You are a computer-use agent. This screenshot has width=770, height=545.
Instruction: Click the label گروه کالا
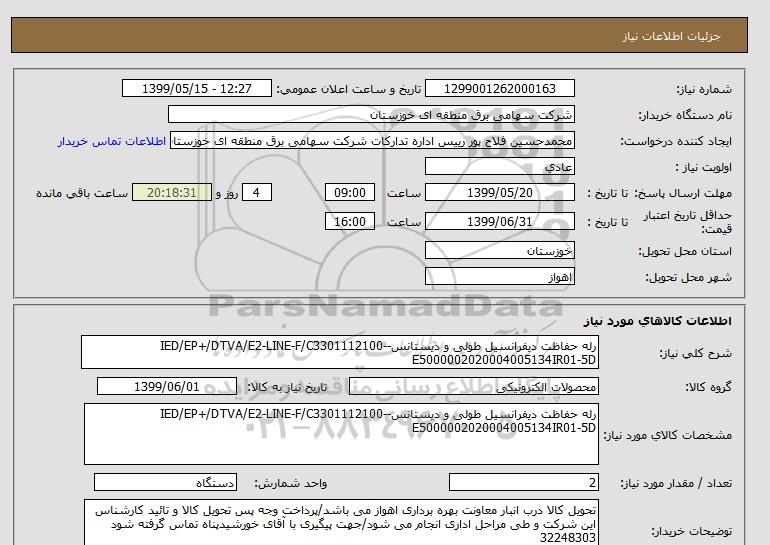pos(709,387)
